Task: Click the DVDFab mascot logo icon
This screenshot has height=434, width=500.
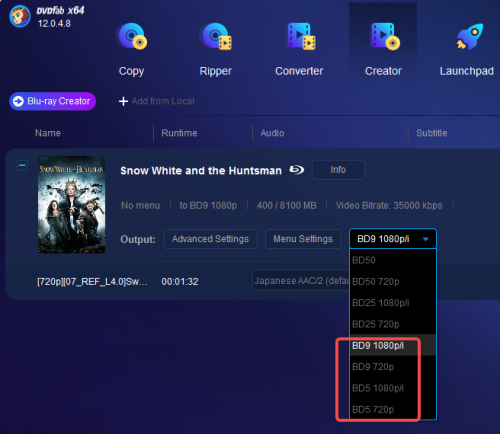Action: click(20, 16)
